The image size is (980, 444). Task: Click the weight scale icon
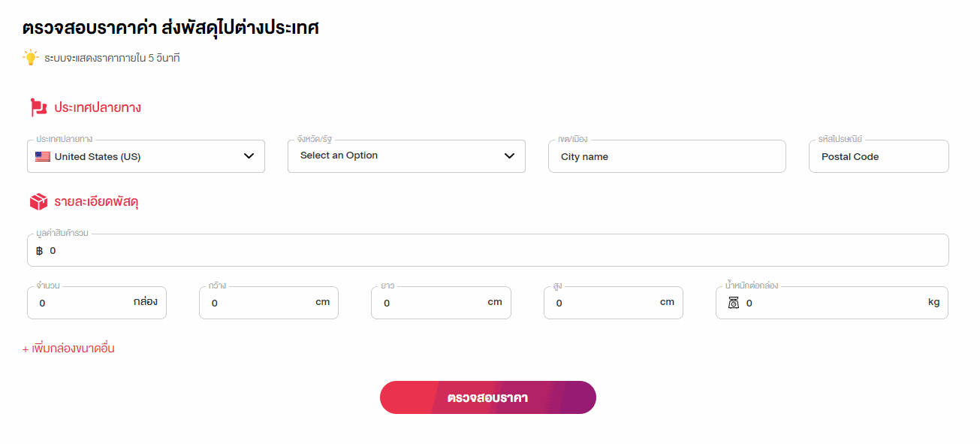(x=734, y=303)
